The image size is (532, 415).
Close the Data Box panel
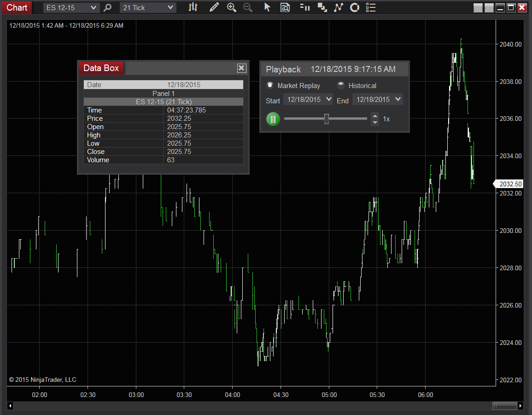(241, 68)
